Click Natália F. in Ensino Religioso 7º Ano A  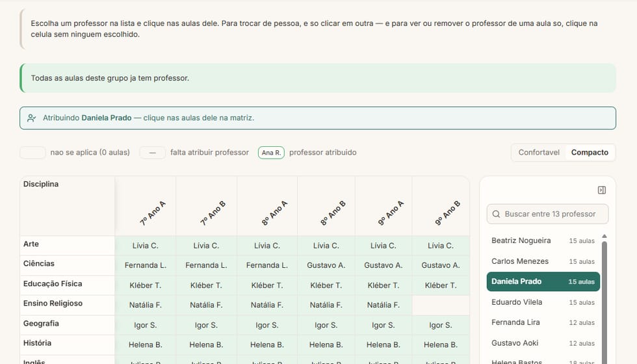[146, 305]
